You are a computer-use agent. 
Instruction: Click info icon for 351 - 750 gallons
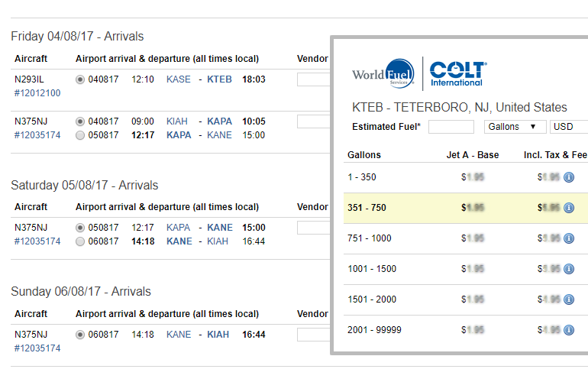pyautogui.click(x=568, y=208)
